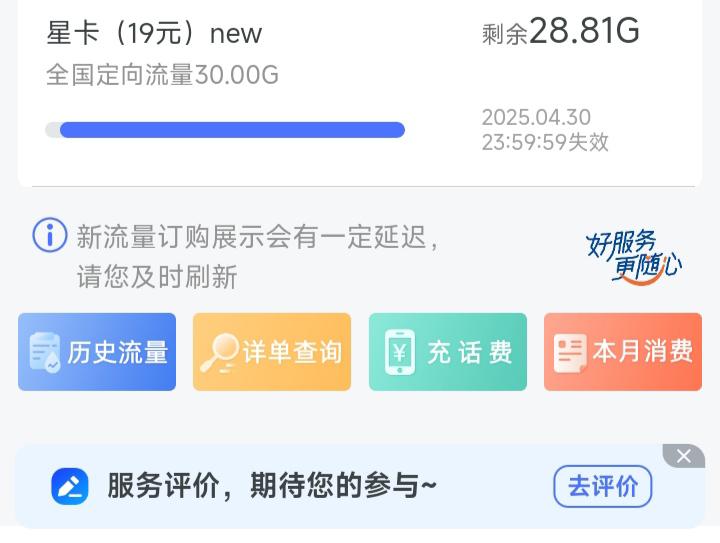Tap 服务评价，期待您的参与 banner text

(272, 486)
